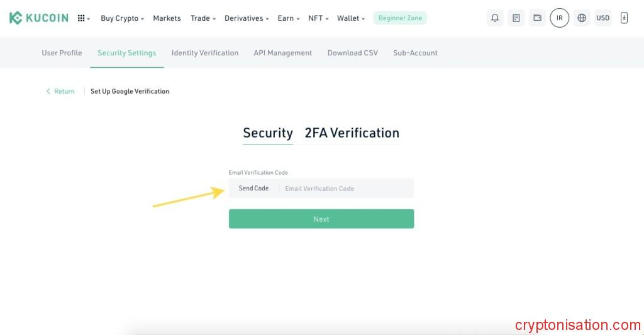Switch to the Identity Verification tab
Screen dimensions: 644x335
click(204, 53)
